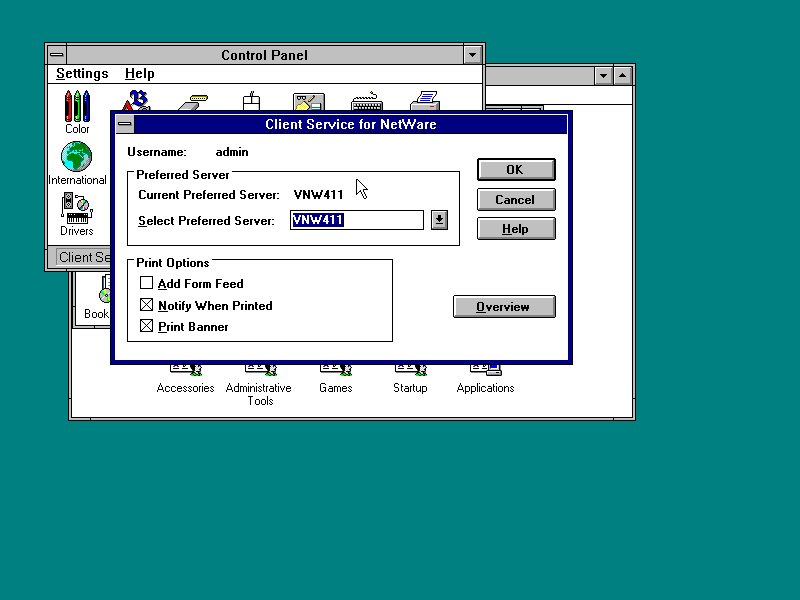Screen dimensions: 800x600
Task: Select the Accessories program group
Action: coord(186,379)
